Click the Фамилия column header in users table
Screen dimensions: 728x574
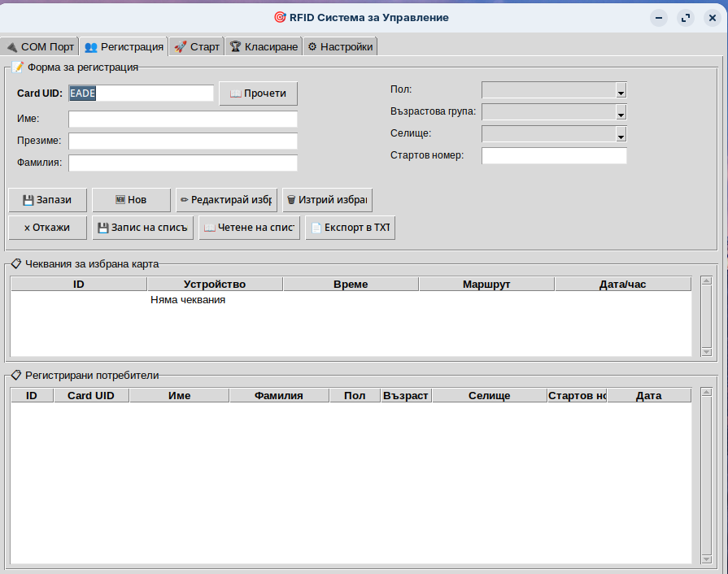278,396
